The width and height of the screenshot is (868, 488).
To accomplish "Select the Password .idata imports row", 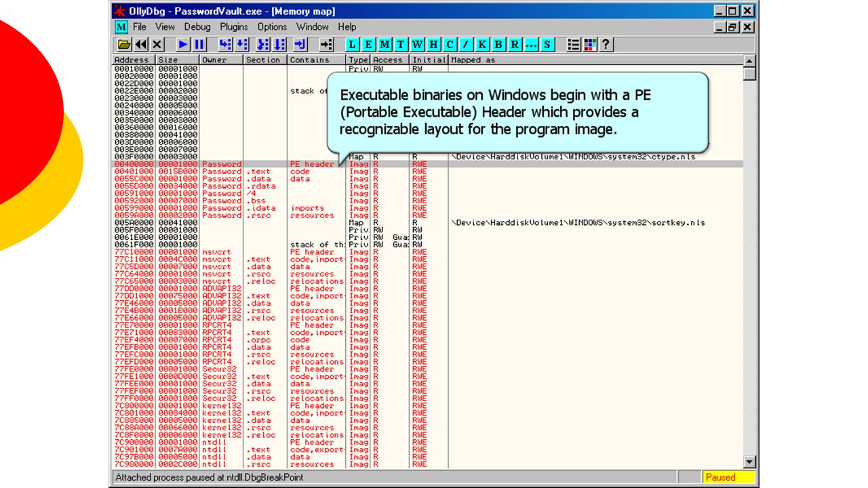I will (x=427, y=208).
